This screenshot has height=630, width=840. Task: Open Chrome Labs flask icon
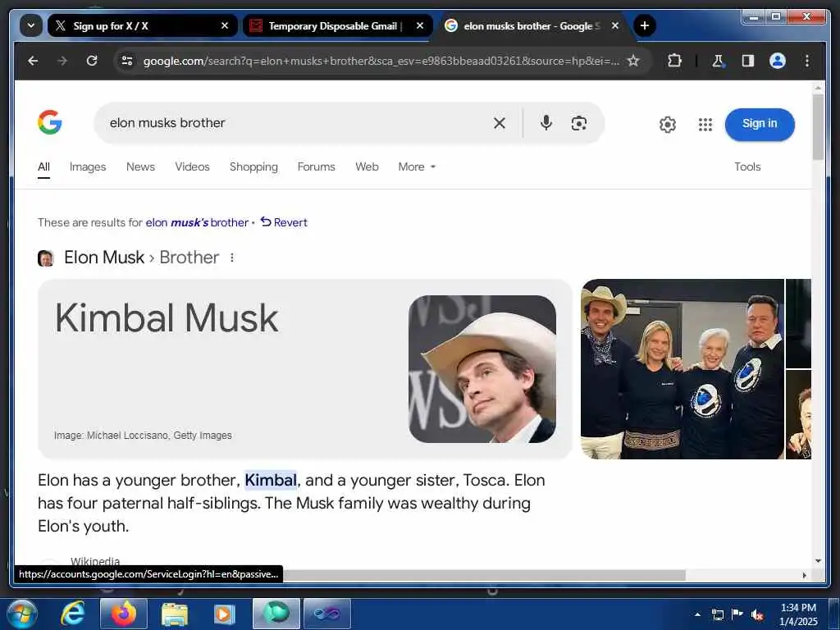[x=718, y=61]
